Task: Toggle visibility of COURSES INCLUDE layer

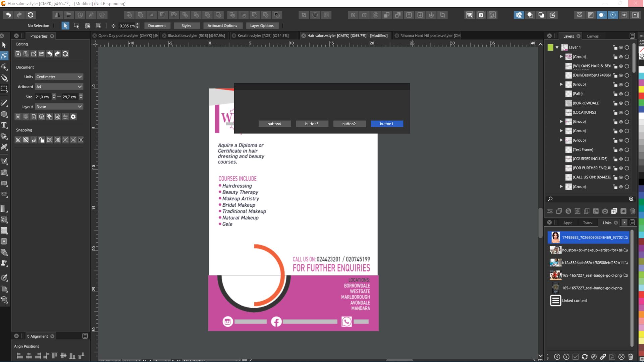Action: (x=621, y=159)
